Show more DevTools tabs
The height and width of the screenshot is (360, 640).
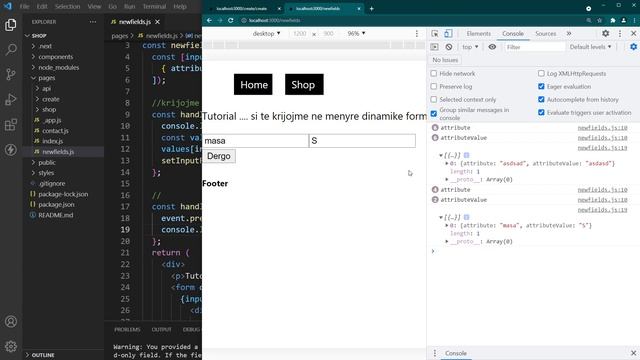coord(569,33)
